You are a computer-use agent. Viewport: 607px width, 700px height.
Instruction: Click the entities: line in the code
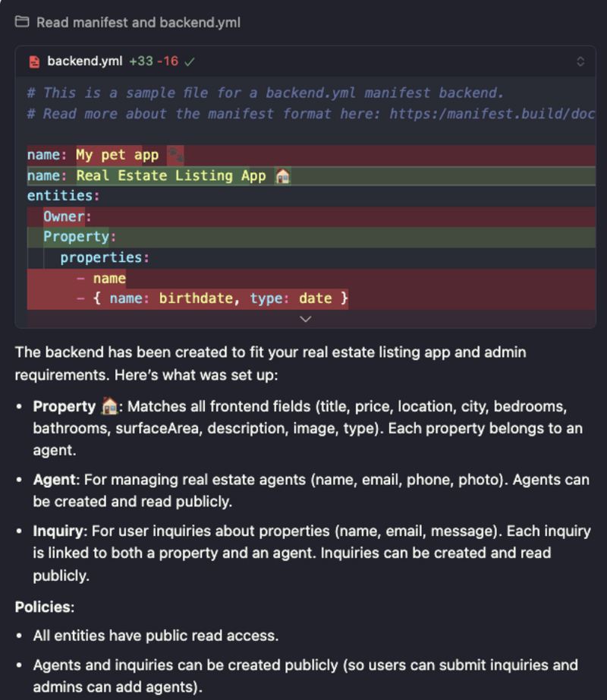(x=311, y=196)
